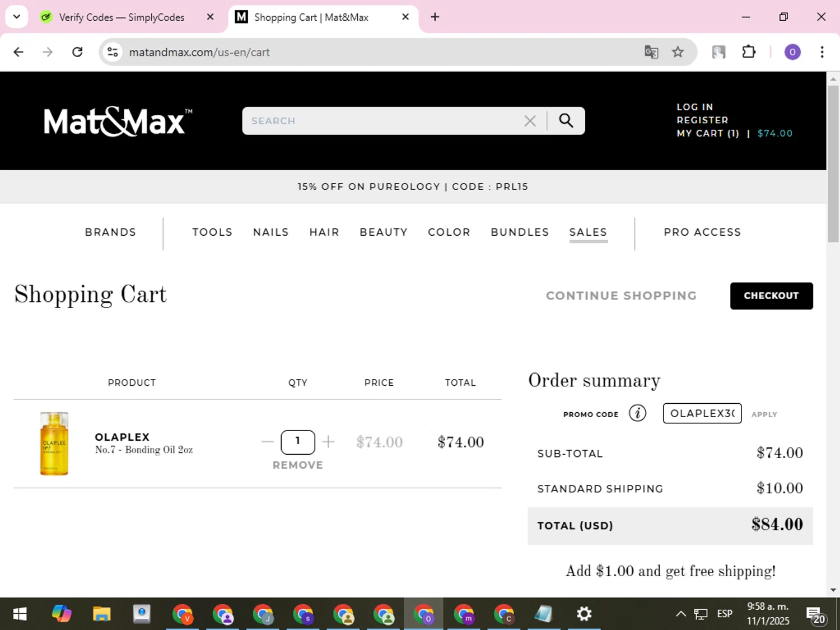
Task: Open the Extensions puzzle icon
Action: tap(749, 52)
